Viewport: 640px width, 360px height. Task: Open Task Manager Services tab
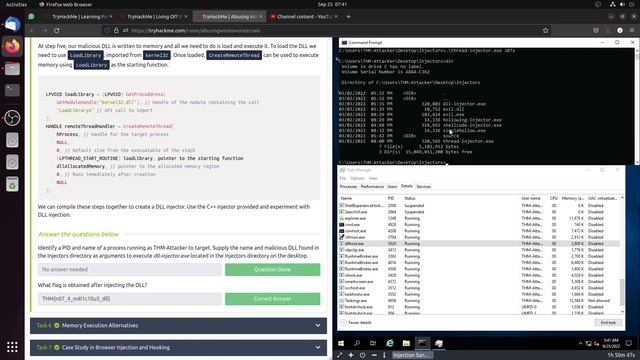pos(423,187)
